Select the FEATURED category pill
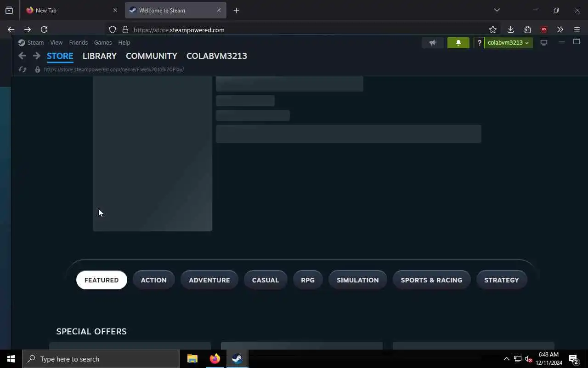The width and height of the screenshot is (588, 368). pos(102,280)
